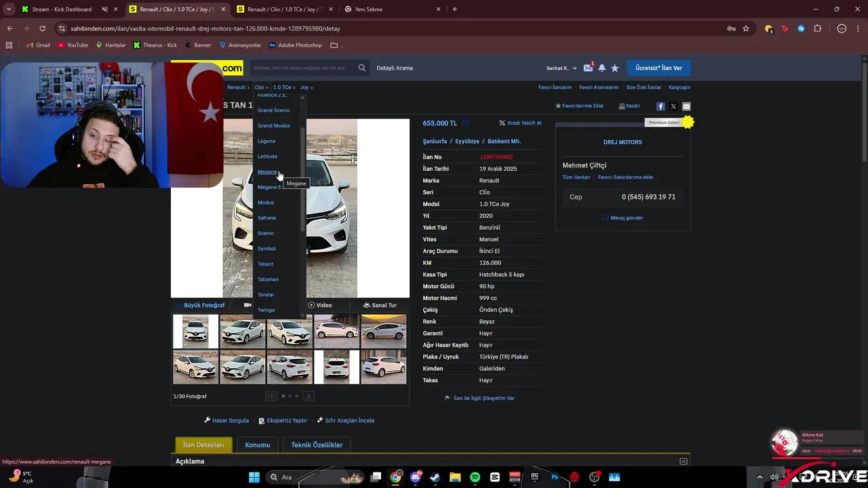Viewport: 868px width, 488px height.
Task: Click the price history icon beside 655.000 TL
Action: [465, 123]
